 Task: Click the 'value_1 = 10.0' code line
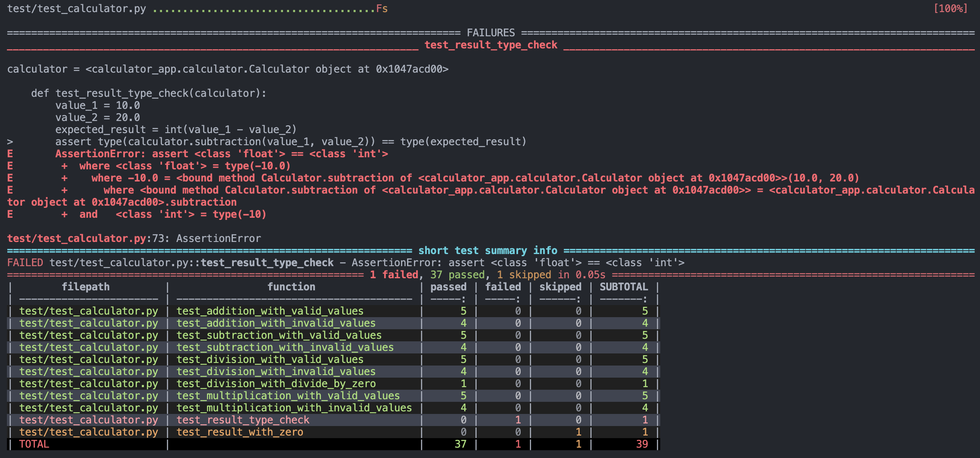(x=98, y=105)
